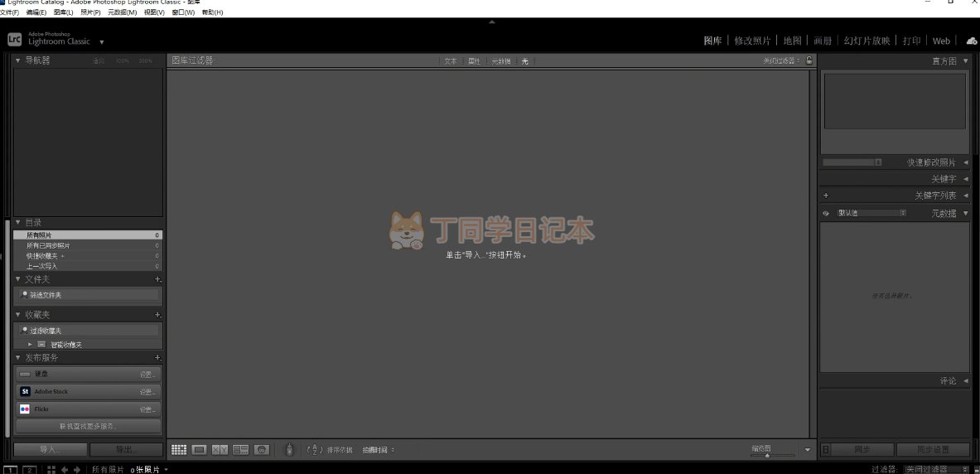Go back with the left arrow
This screenshot has height=474, width=980.
(x=65, y=470)
